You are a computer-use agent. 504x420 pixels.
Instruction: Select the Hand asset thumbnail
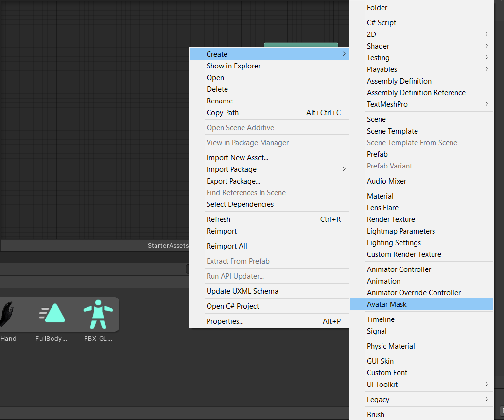(7, 314)
